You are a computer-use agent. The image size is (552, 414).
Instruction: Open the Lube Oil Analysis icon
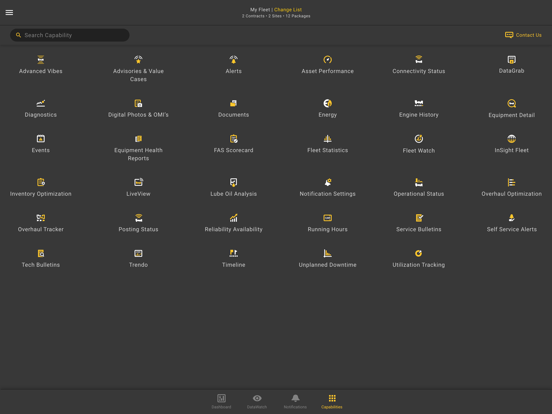pyautogui.click(x=233, y=182)
